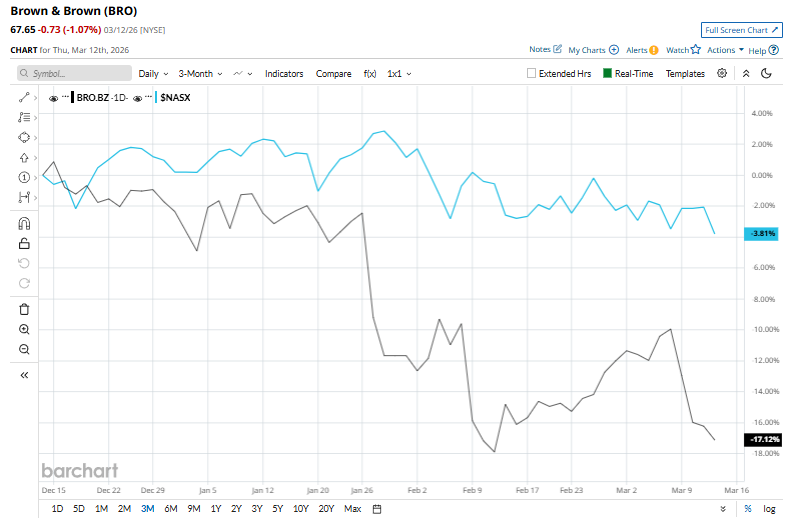This screenshot has width=785, height=521.
Task: Open the 1x1 grid layout dropdown
Action: tap(399, 73)
